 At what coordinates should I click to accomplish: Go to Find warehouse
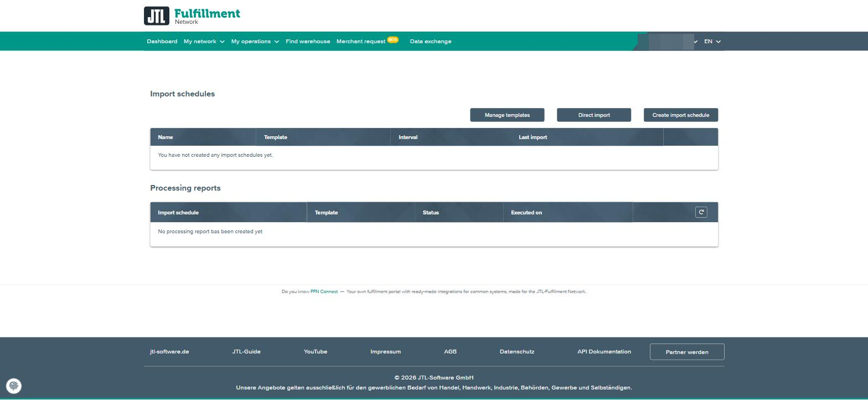click(x=308, y=42)
